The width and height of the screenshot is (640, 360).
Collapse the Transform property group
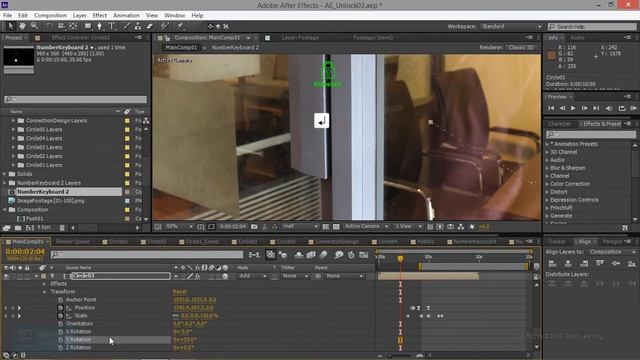pyautogui.click(x=44, y=292)
